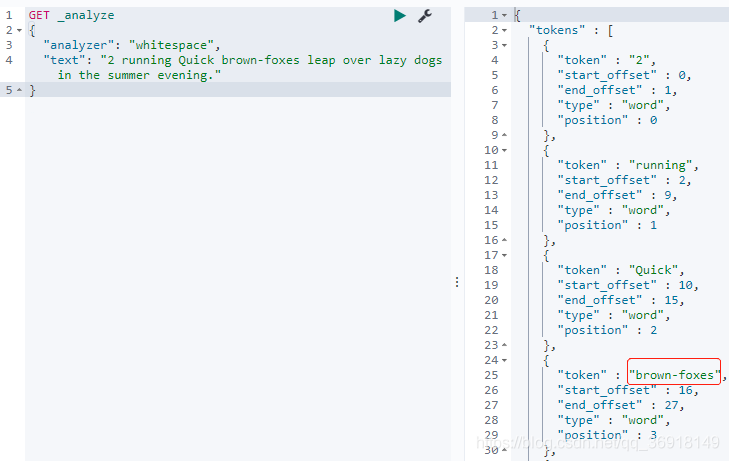Viewport: 729px width, 461px height.
Task: Collapse response root fold at line 1
Action: coord(504,15)
